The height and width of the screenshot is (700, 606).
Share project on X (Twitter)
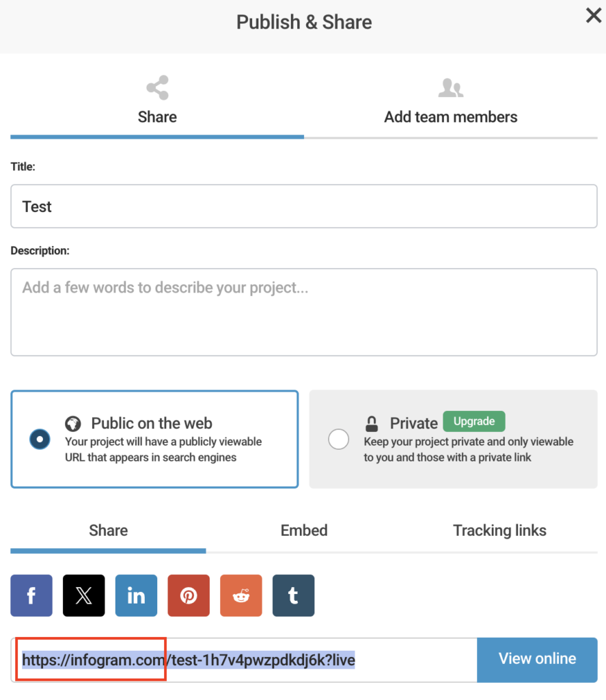tap(84, 595)
